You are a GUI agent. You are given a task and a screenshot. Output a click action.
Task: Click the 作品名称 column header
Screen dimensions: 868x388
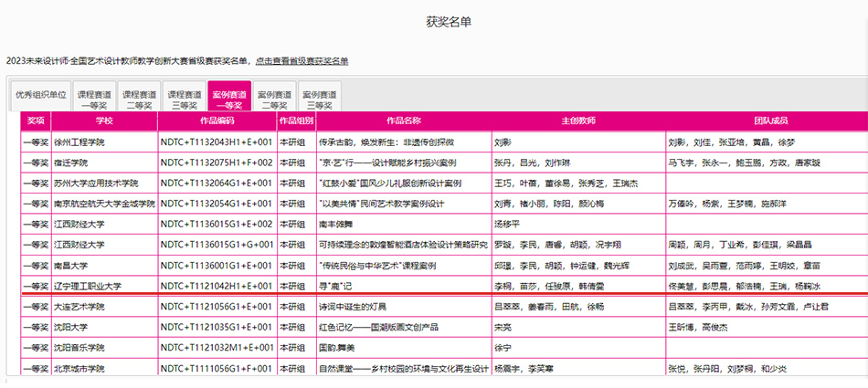(403, 121)
